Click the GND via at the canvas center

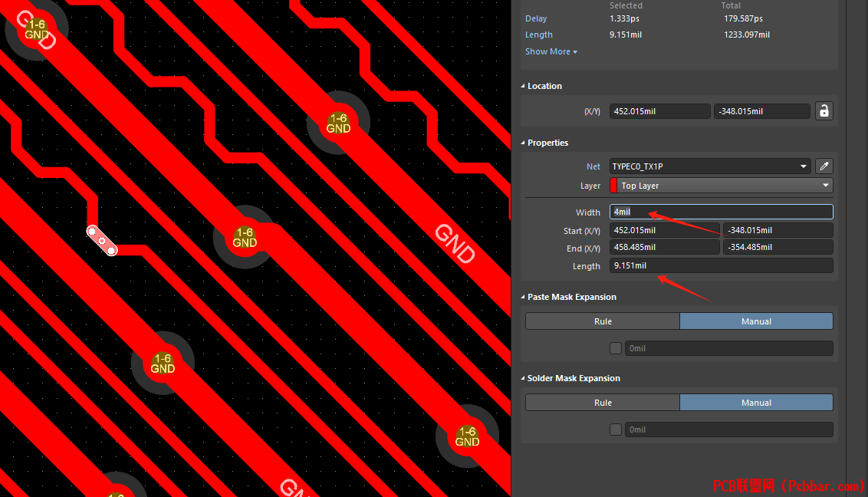245,237
